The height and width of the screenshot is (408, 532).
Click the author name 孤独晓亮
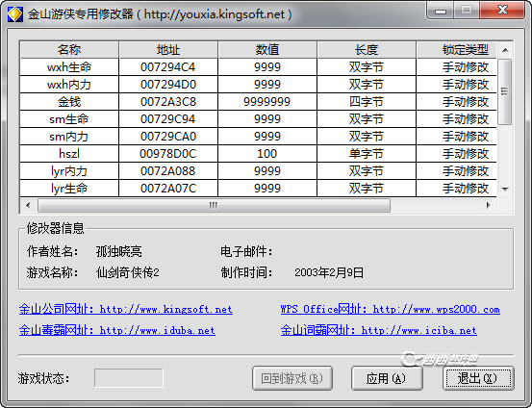click(x=119, y=251)
